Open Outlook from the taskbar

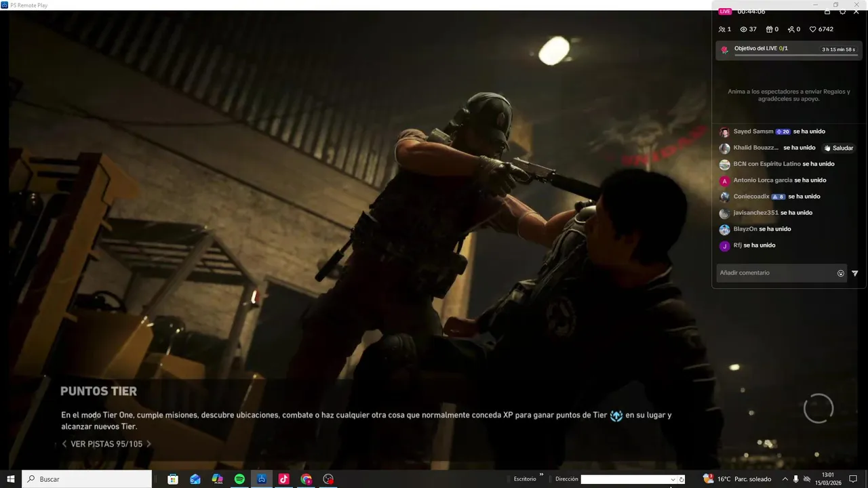(195, 479)
